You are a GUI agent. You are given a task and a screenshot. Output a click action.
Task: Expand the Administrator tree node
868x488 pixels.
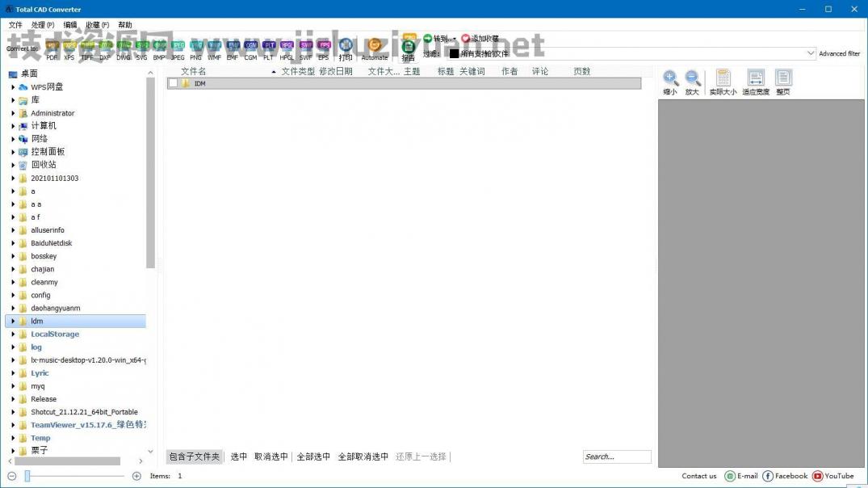(13, 113)
